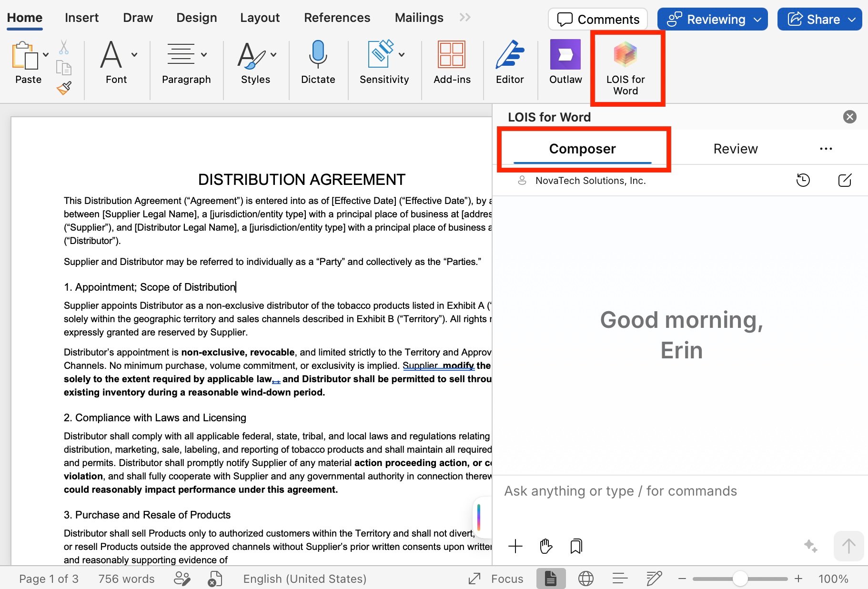Click the hand icon below prompt box

point(546,546)
